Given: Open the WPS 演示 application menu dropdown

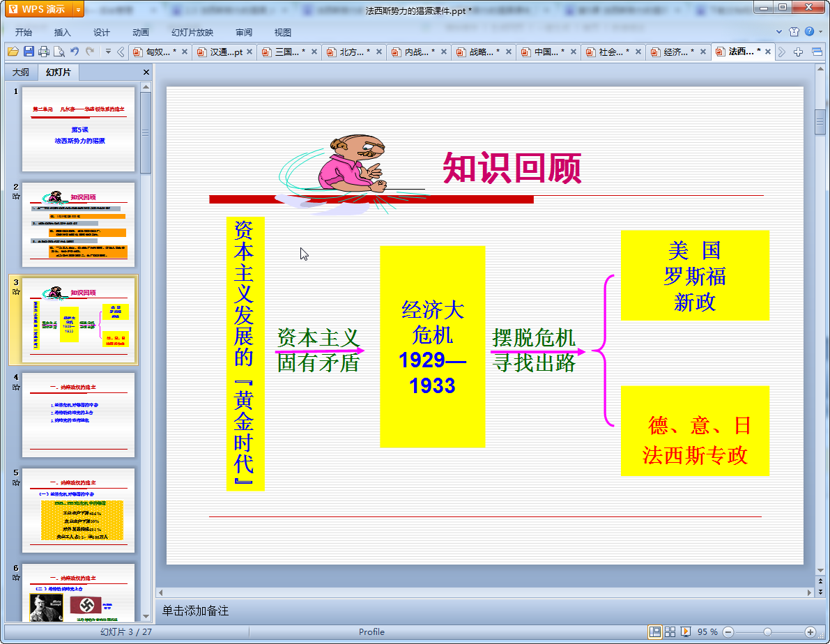Looking at the screenshot, I should (x=78, y=10).
